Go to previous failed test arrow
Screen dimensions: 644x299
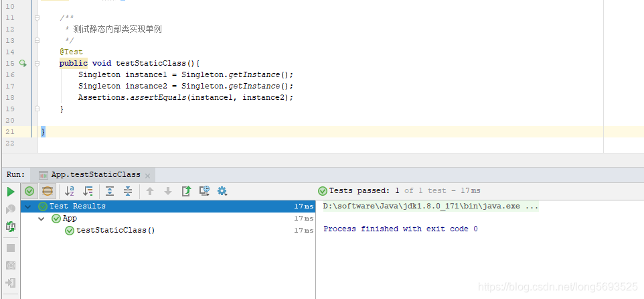click(x=150, y=191)
